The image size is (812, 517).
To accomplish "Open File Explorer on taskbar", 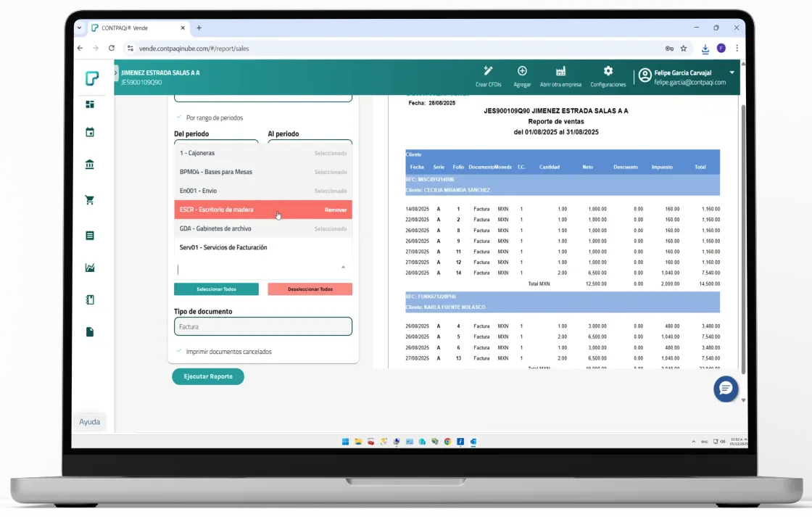I will (358, 442).
